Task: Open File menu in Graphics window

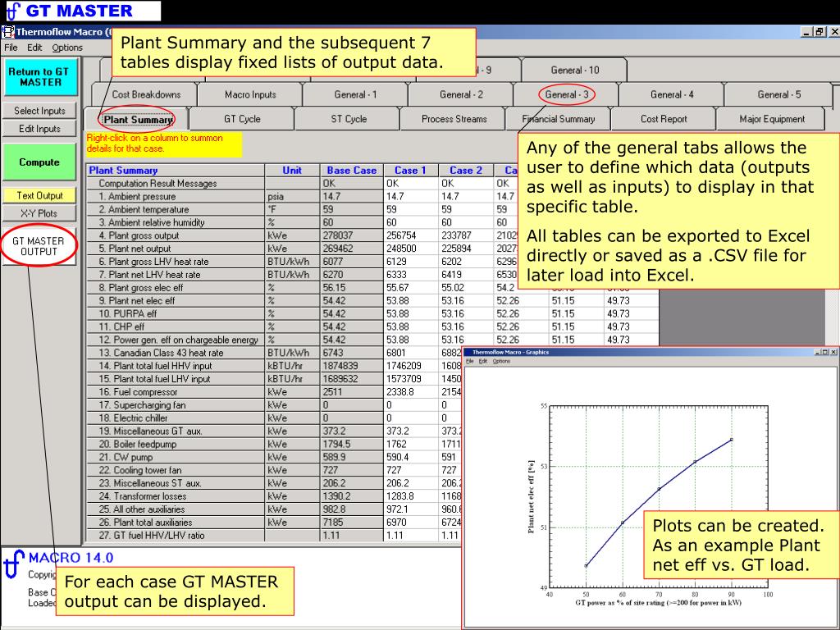Action: tap(470, 362)
